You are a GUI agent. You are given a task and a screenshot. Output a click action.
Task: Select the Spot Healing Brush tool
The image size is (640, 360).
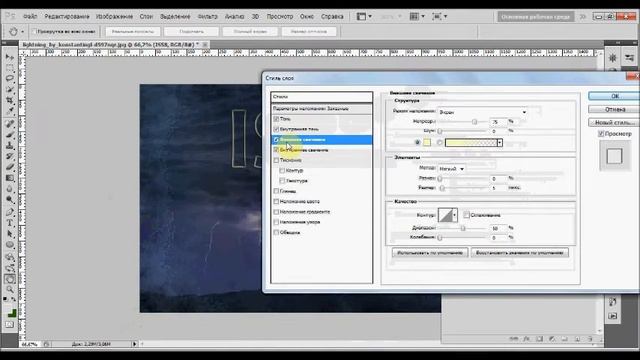click(10, 124)
